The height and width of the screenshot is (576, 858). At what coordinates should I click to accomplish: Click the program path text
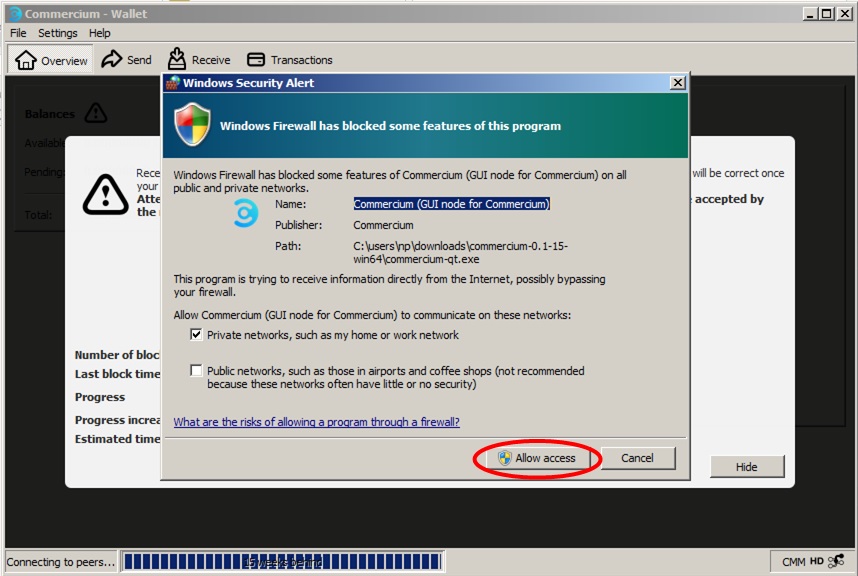[x=461, y=252]
